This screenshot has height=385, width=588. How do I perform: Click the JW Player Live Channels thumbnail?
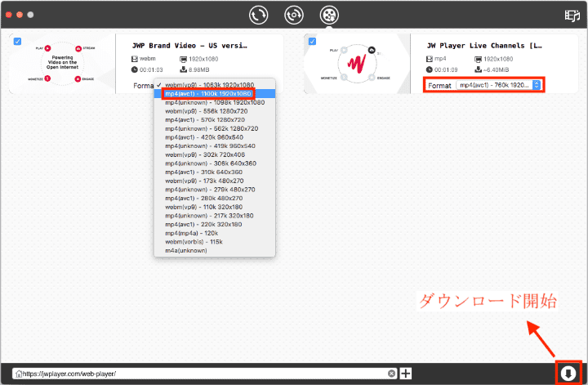click(357, 64)
